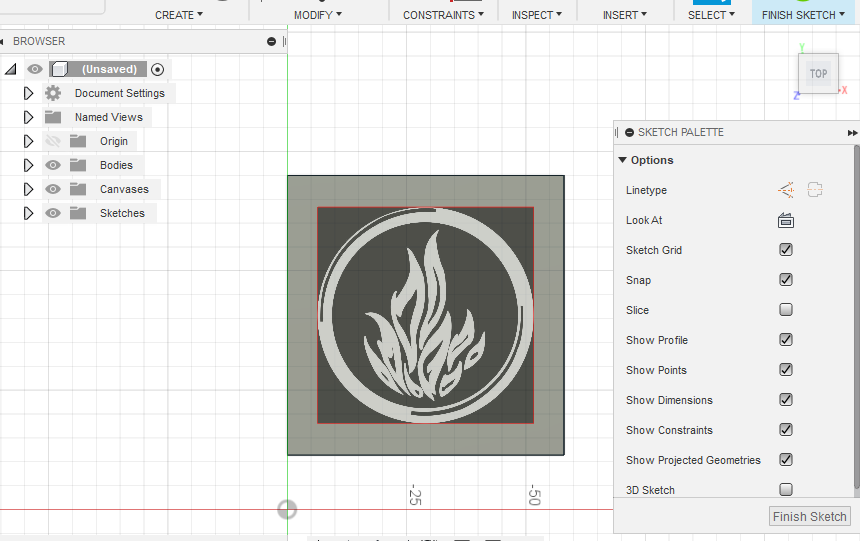Select the Canvases tree item label
The width and height of the screenshot is (860, 541).
pyautogui.click(x=124, y=189)
